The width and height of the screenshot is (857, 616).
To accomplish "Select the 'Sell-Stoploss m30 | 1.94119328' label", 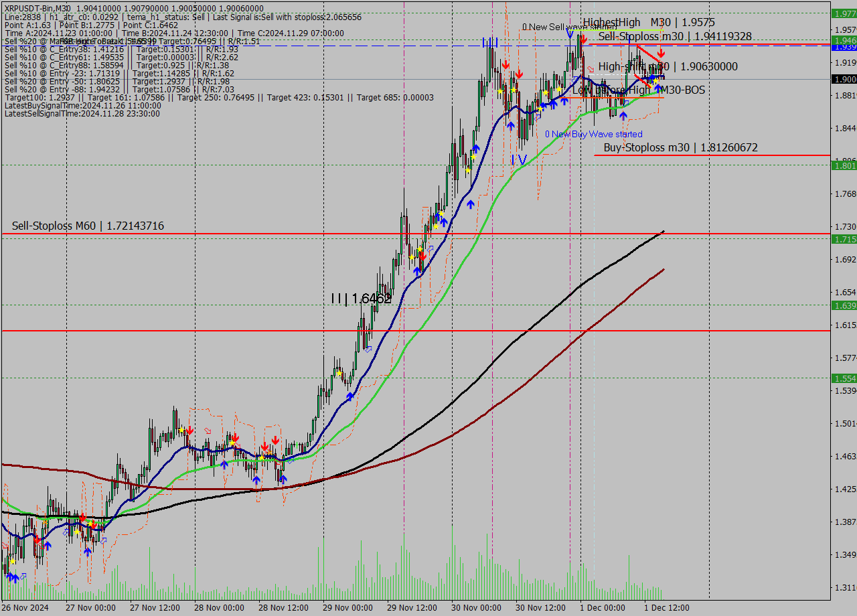I will [x=675, y=36].
